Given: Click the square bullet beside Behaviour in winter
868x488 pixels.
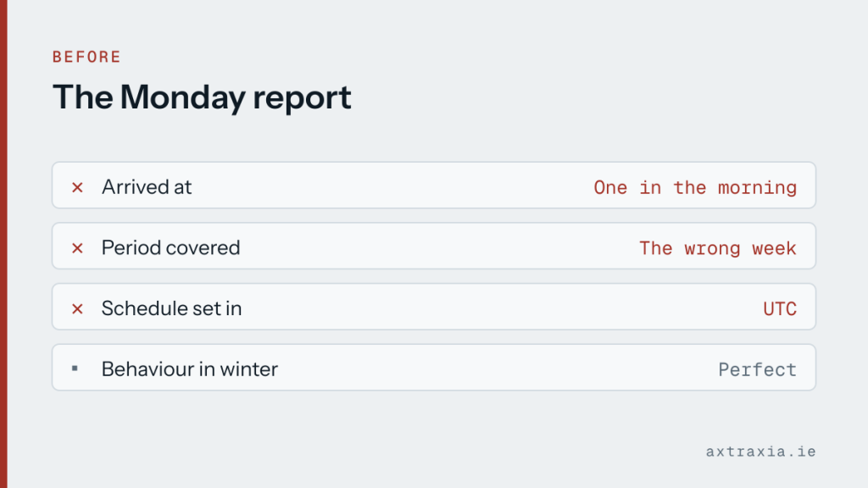Looking at the screenshot, I should (x=75, y=368).
